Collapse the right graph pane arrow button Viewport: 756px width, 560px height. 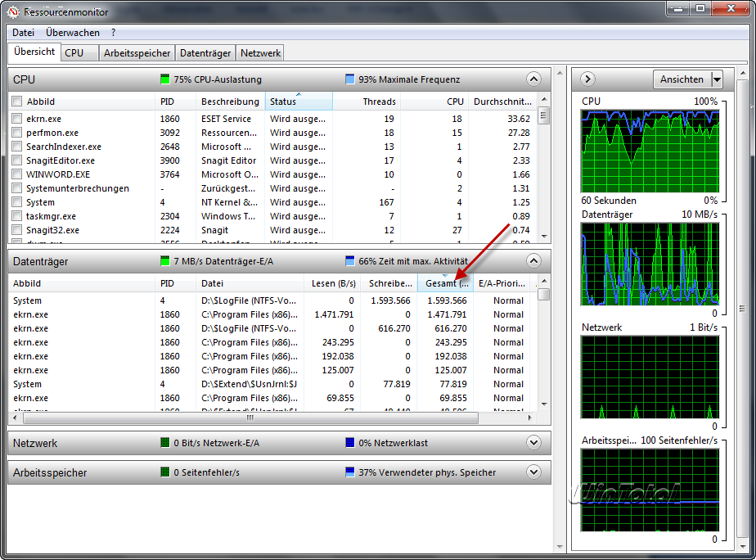click(x=587, y=79)
